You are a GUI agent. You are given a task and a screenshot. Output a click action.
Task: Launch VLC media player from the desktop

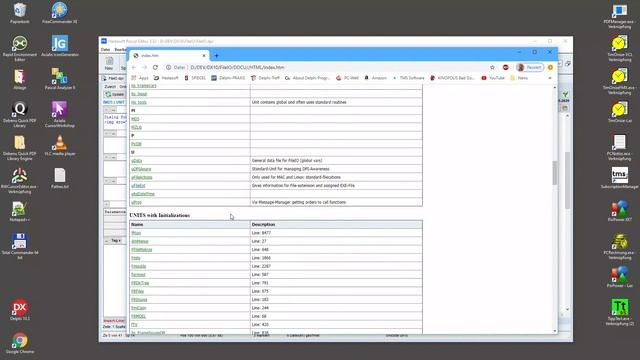[60, 145]
